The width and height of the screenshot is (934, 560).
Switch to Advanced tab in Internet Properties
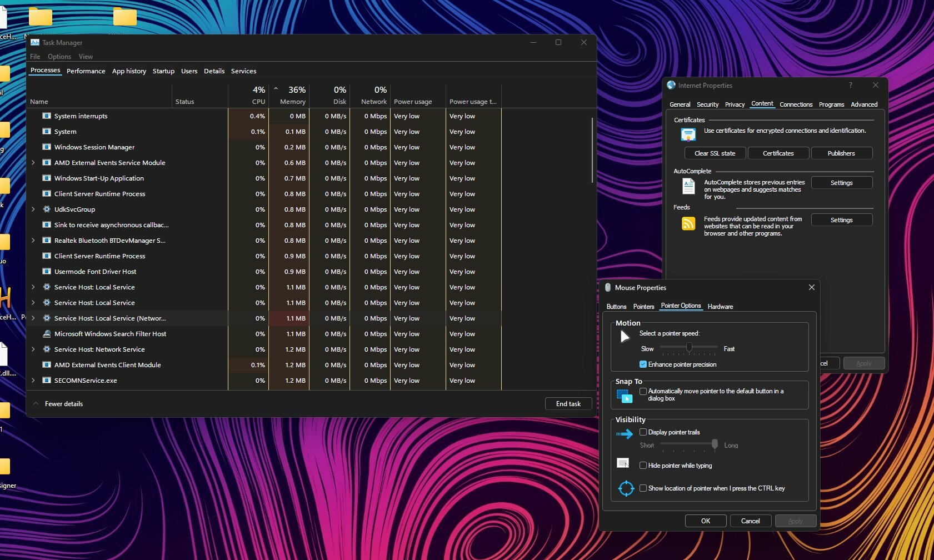point(864,104)
